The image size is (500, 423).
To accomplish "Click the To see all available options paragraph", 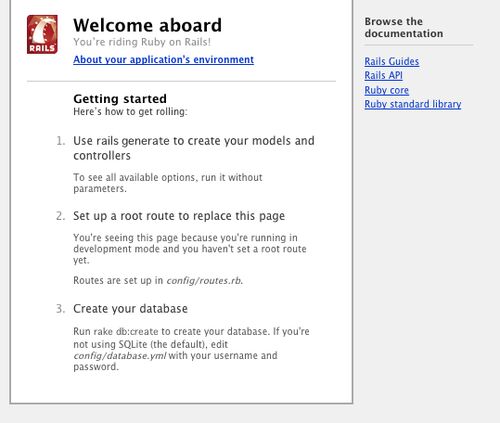I will click(168, 183).
